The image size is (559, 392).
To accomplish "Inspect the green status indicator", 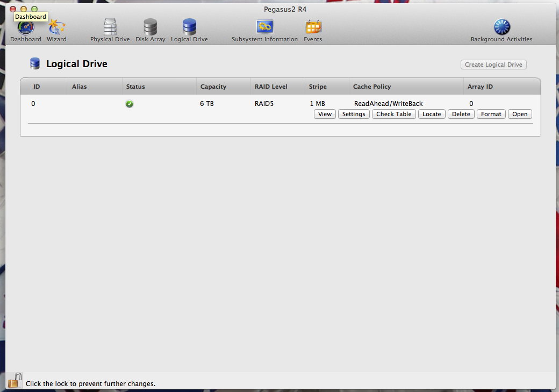I will [x=129, y=103].
